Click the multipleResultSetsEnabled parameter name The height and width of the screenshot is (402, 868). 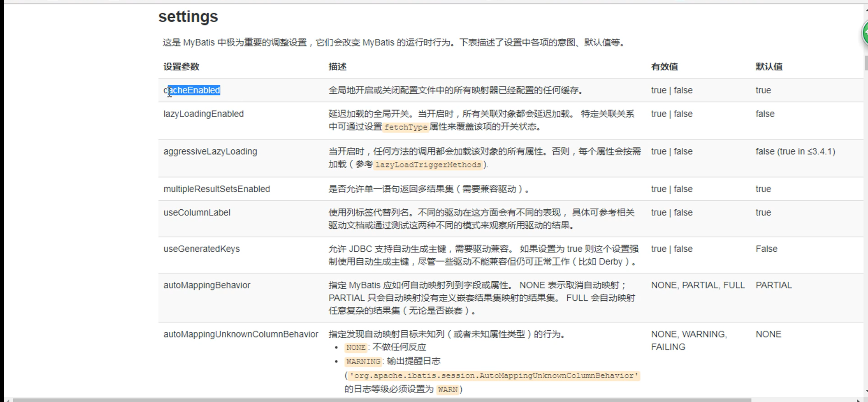point(216,189)
